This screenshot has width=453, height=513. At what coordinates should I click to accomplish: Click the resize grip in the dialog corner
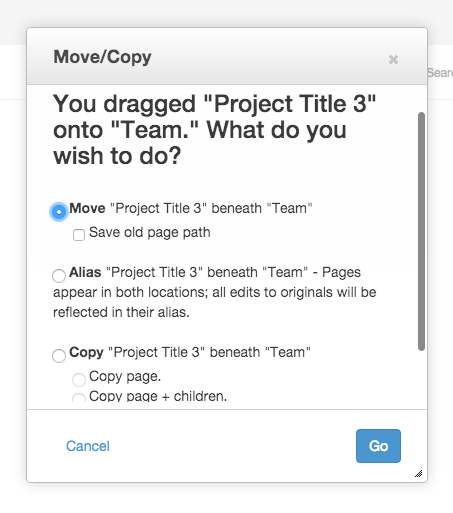coord(419,473)
